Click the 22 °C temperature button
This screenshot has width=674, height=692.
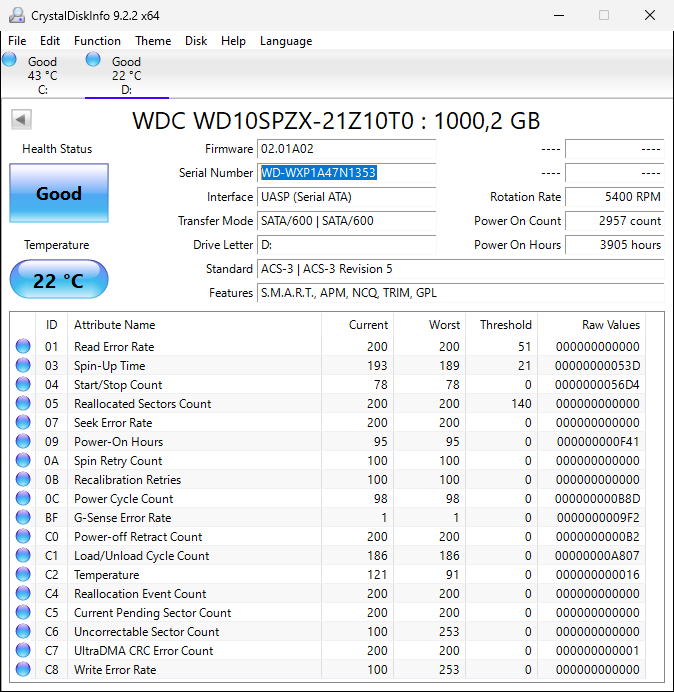point(59,280)
